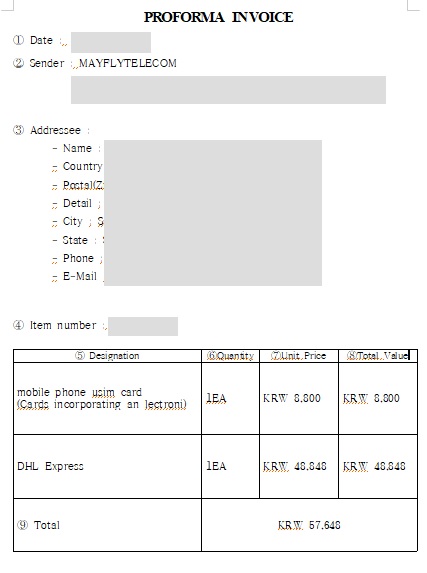
Task: Click the redacted Item number field
Action: (143, 326)
